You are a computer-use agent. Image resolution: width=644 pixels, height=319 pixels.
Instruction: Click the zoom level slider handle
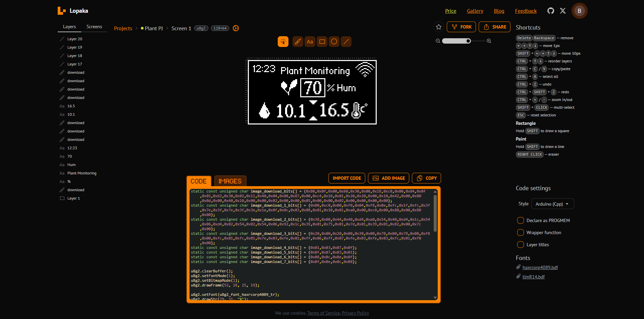click(468, 41)
